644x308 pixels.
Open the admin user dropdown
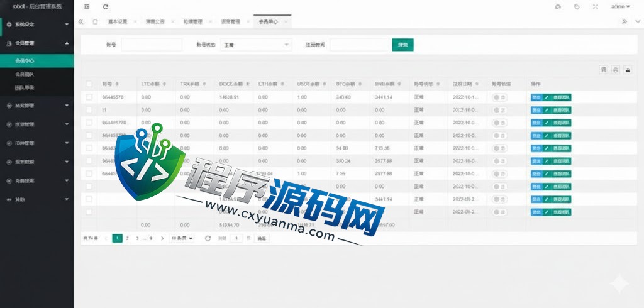point(621,6)
